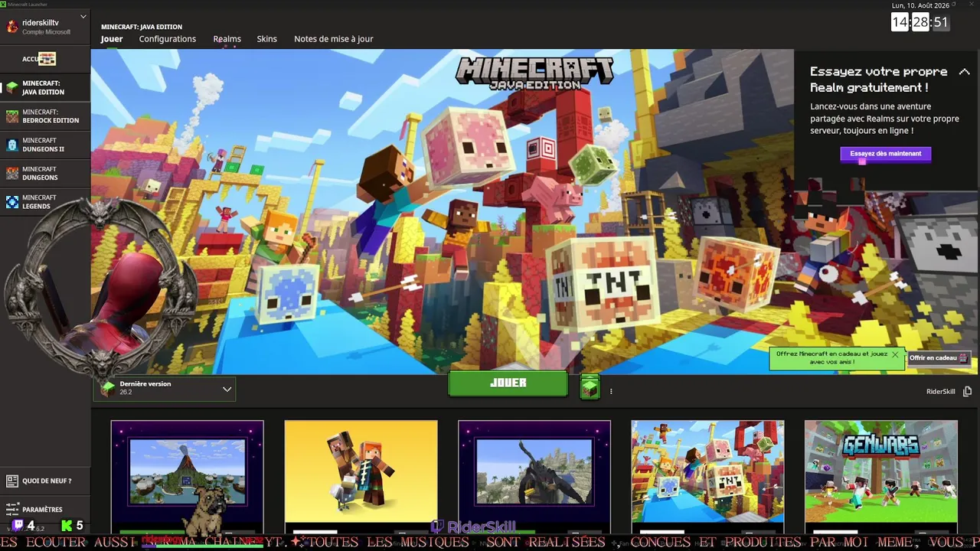This screenshot has width=980, height=551.
Task: Switch to the Jouer tab
Action: click(x=112, y=39)
